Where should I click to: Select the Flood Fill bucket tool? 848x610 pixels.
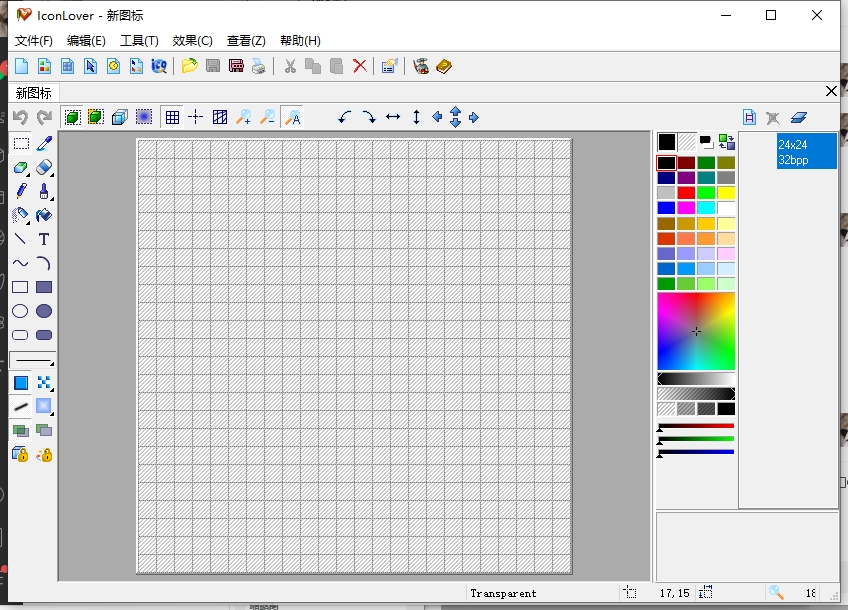[x=44, y=215]
